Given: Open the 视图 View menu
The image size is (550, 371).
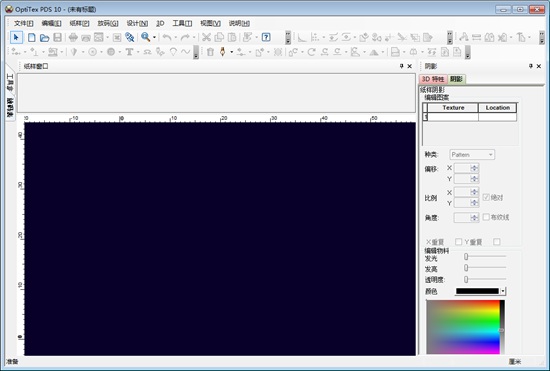Looking at the screenshot, I should [210, 23].
